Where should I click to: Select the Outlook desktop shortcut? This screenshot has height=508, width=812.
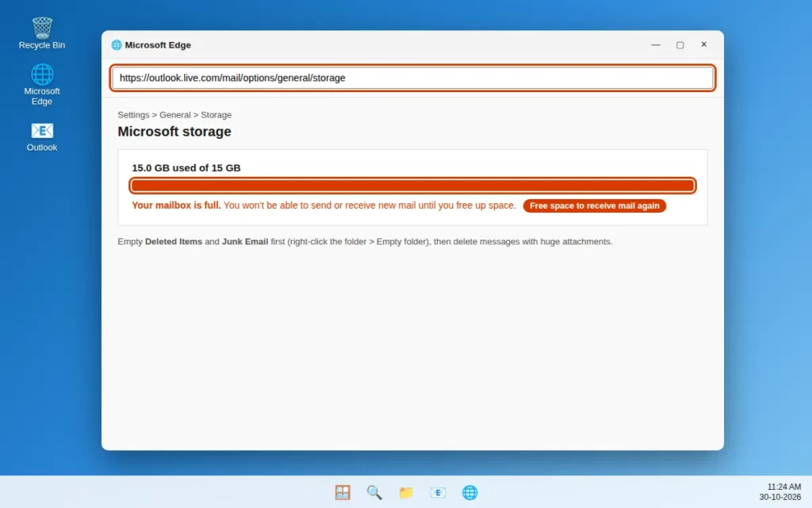coord(42,137)
